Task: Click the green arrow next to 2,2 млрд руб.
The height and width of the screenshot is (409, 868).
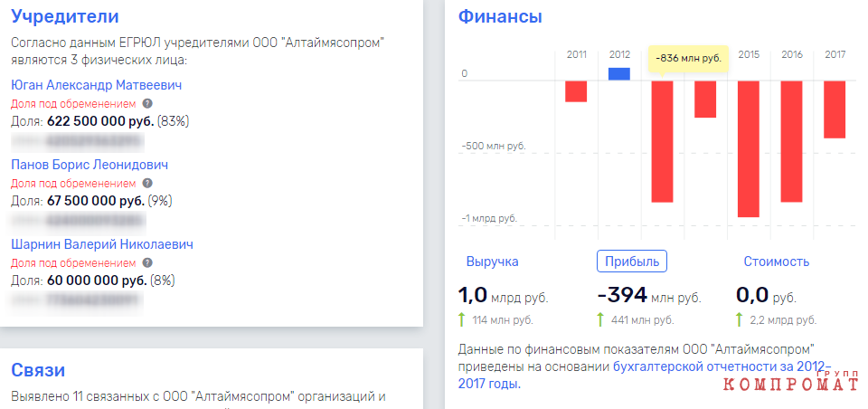Action: click(741, 319)
